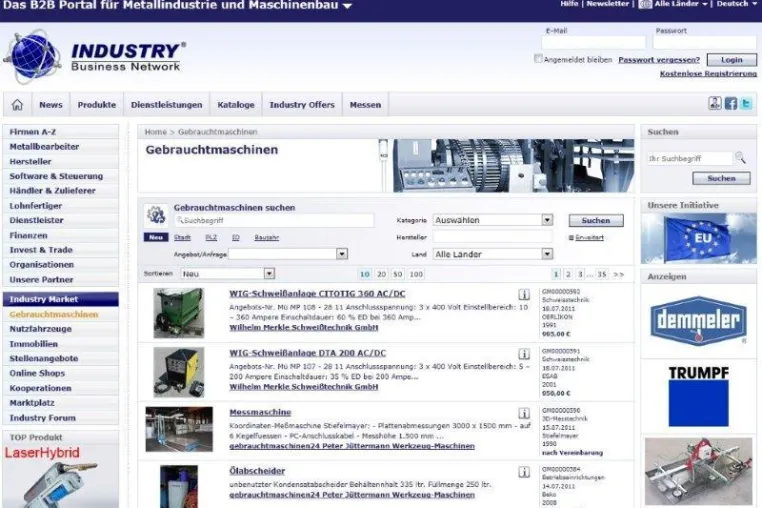
Task: Click Suchen button in machine search form
Action: pyautogui.click(x=596, y=220)
